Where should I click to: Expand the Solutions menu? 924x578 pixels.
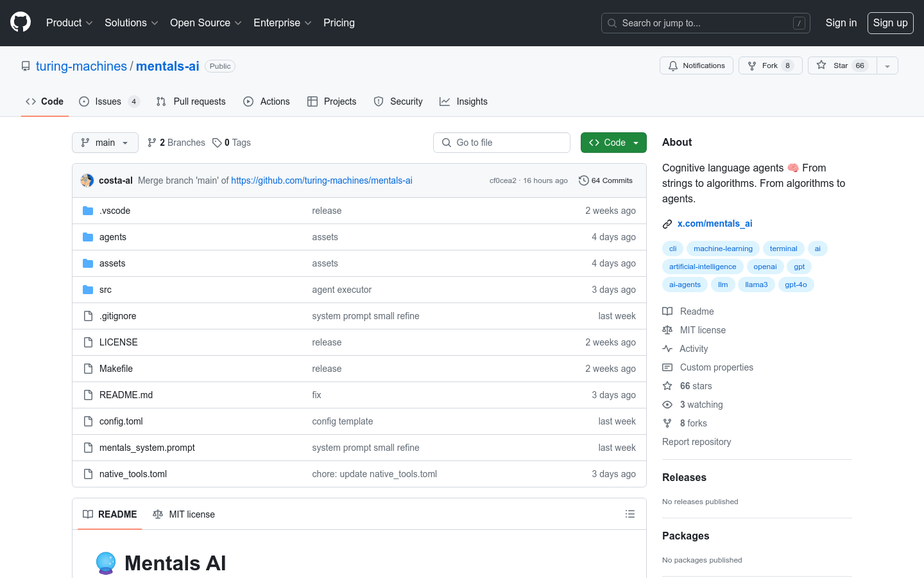click(x=131, y=22)
